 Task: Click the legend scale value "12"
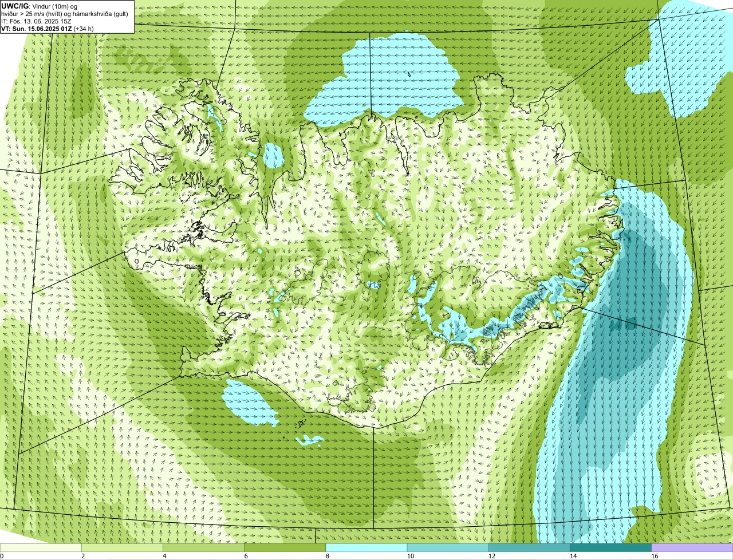pos(491,556)
